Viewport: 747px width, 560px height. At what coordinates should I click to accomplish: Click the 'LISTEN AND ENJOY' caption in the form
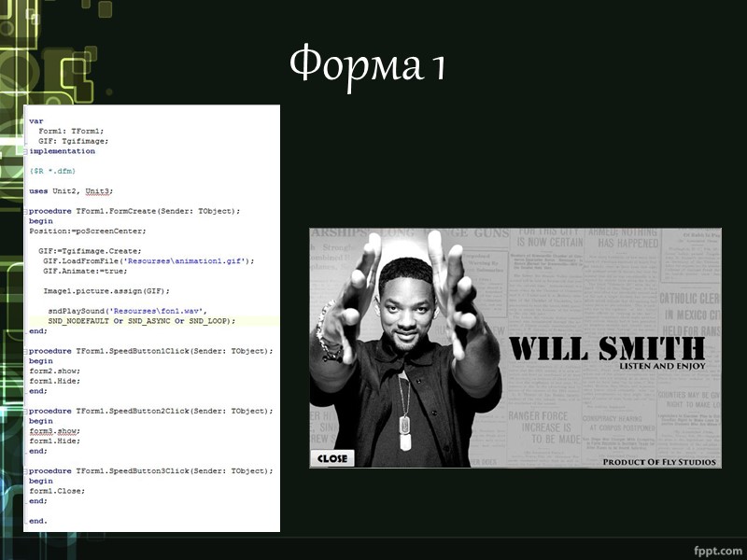coord(662,366)
